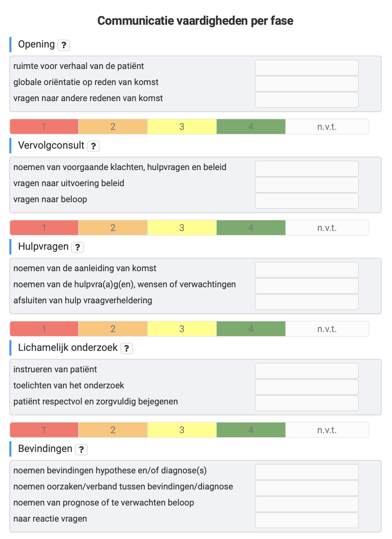Choose n.v.t. for Hulpvragen
Screen dimensions: 392x539
[x=327, y=329]
